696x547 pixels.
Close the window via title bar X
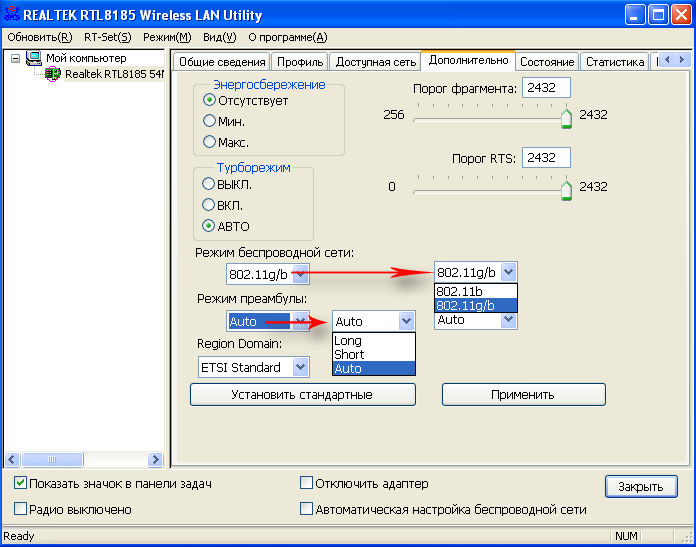(x=681, y=15)
